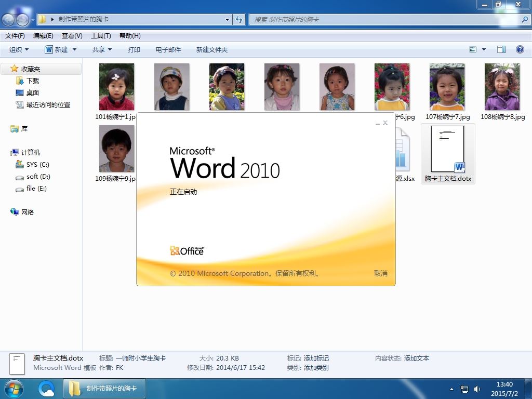Click the dotx file preview icon in details pane
Image resolution: width=532 pixels, height=399 pixels.
coord(17,364)
